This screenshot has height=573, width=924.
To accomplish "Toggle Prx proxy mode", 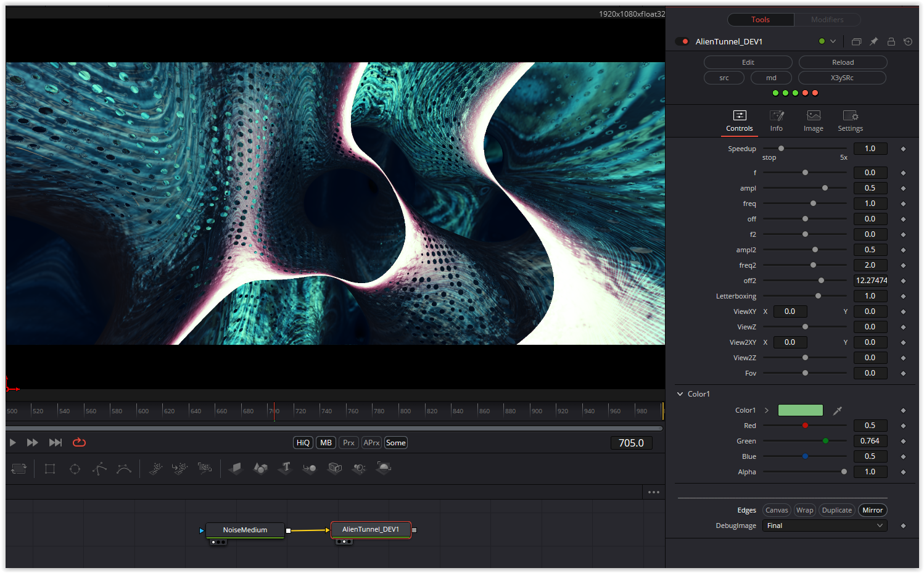I will click(349, 443).
